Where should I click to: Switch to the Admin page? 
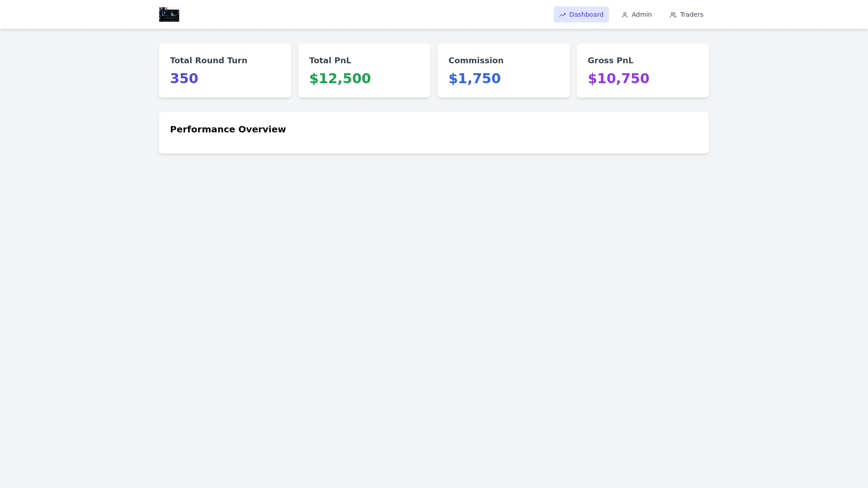(x=637, y=14)
